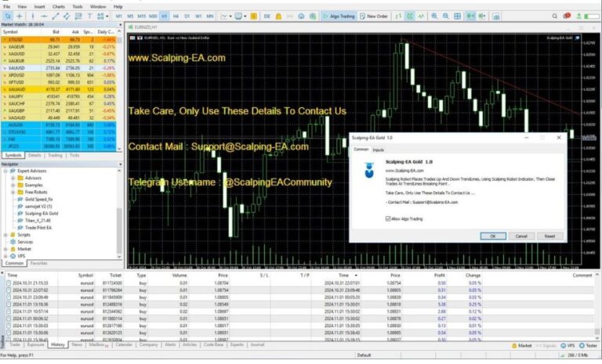The height and width of the screenshot is (364, 602).
Task: Select the text label tool
Action: (89, 16)
